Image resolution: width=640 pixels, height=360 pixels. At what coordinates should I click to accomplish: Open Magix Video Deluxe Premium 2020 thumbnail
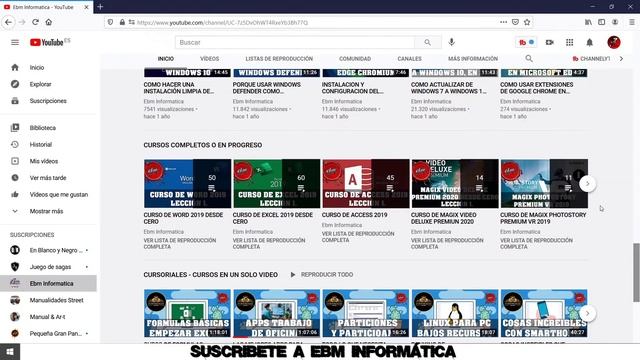pos(455,184)
